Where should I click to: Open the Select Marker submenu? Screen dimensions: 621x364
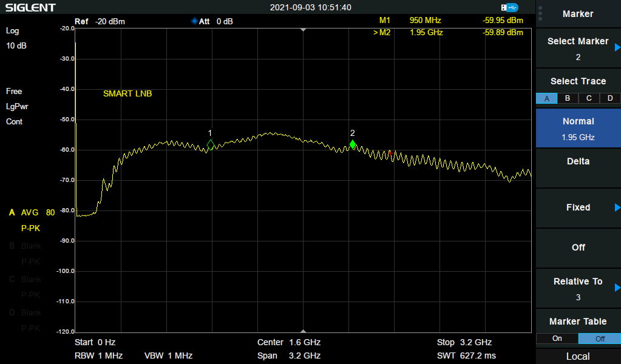tap(579, 49)
